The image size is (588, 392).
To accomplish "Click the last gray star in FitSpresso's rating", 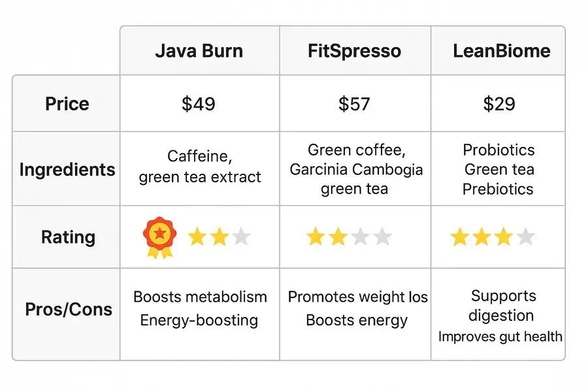I will point(382,237).
